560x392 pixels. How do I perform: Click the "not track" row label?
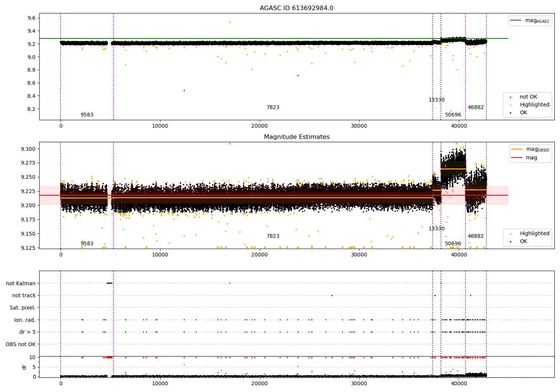click(24, 296)
